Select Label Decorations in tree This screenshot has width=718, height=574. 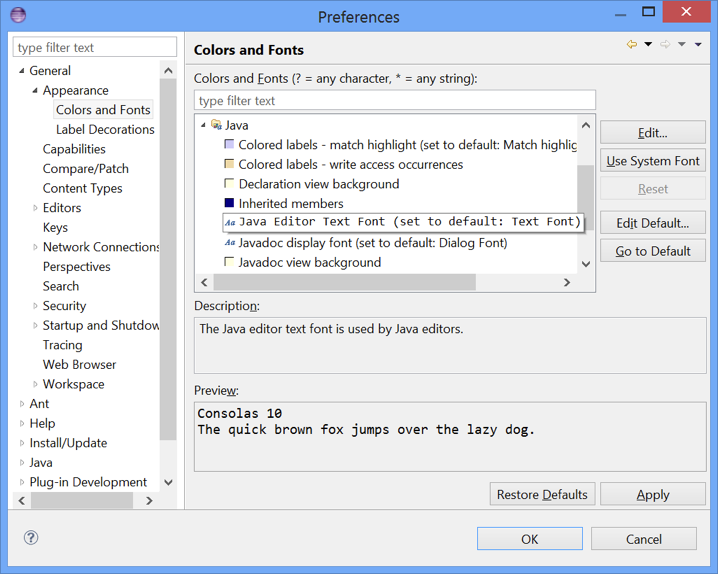[x=105, y=129]
